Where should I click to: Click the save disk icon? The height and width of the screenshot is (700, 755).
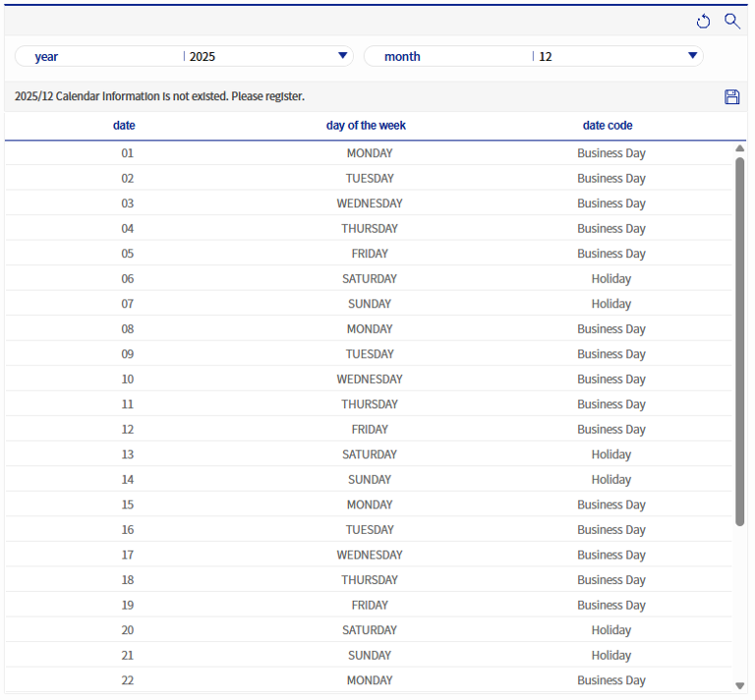click(731, 96)
